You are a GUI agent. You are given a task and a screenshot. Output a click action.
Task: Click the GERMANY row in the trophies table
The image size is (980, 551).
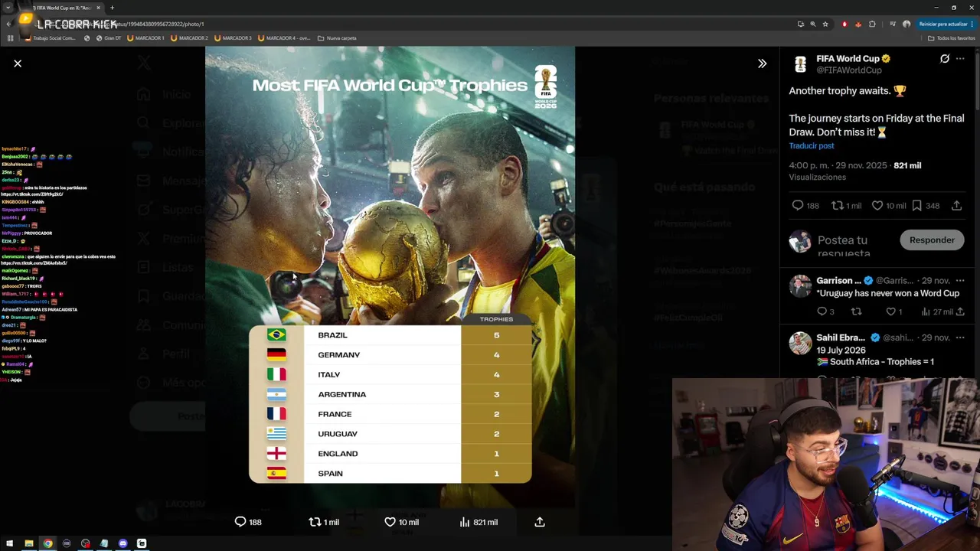390,355
